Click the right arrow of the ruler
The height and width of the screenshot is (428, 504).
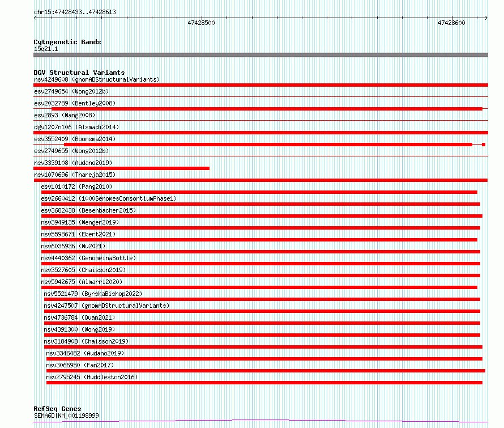pos(486,18)
